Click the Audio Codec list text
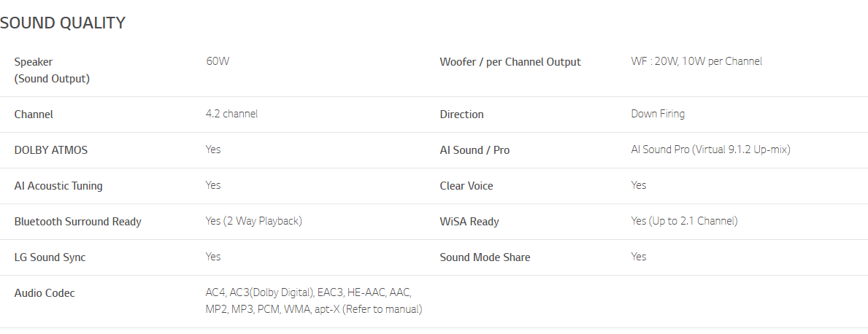This screenshot has height=334, width=868. tap(314, 300)
